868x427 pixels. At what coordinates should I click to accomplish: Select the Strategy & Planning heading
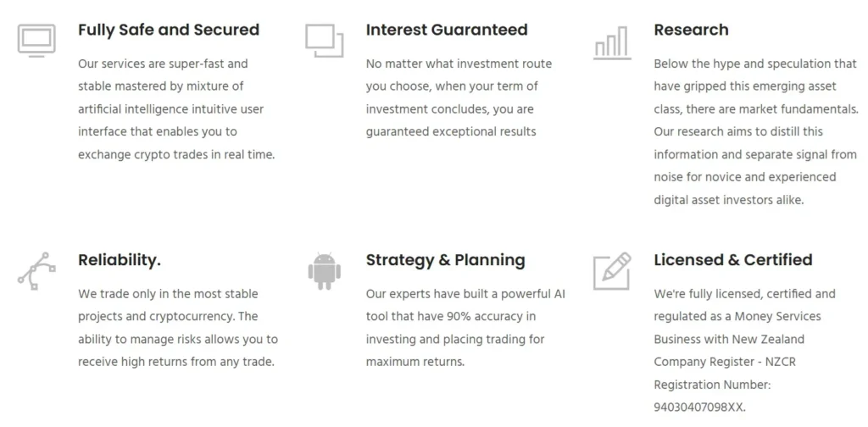click(x=445, y=260)
